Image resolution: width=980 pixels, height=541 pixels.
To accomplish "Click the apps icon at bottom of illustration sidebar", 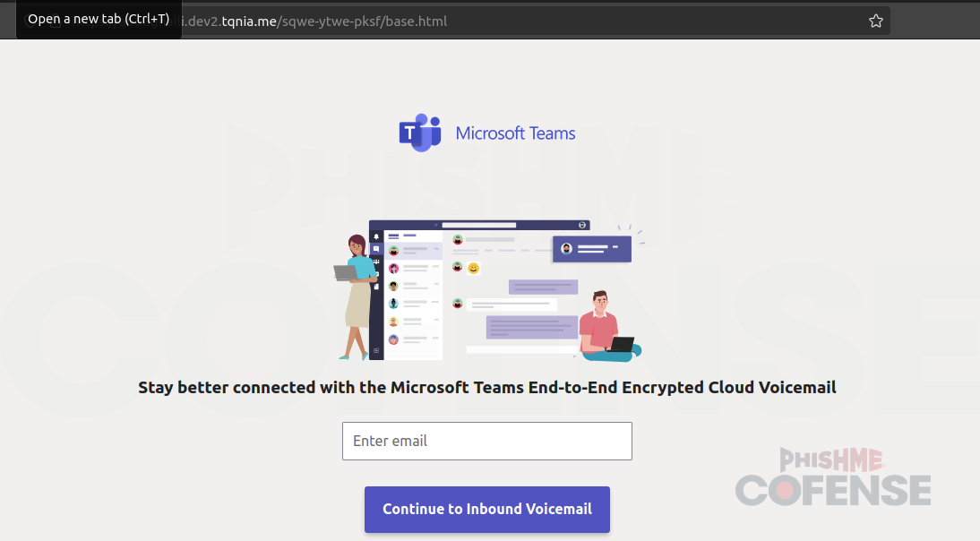I will [x=376, y=350].
